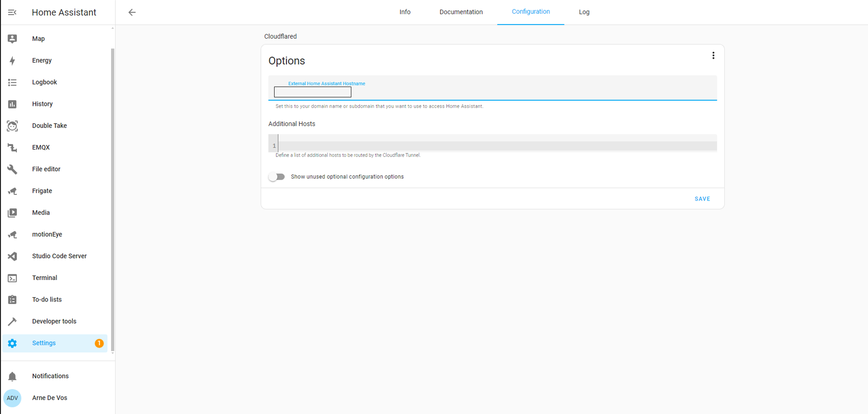Open Notifications panel entry
This screenshot has height=414, width=868.
(55, 376)
